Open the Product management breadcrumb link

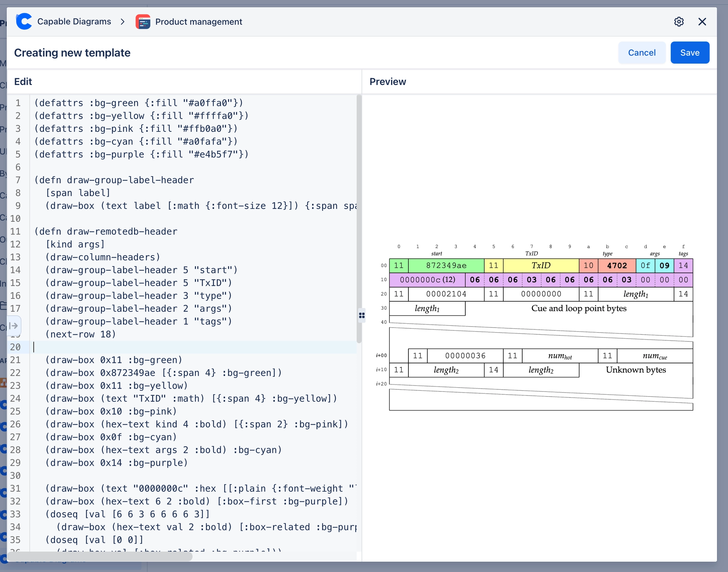198,22
